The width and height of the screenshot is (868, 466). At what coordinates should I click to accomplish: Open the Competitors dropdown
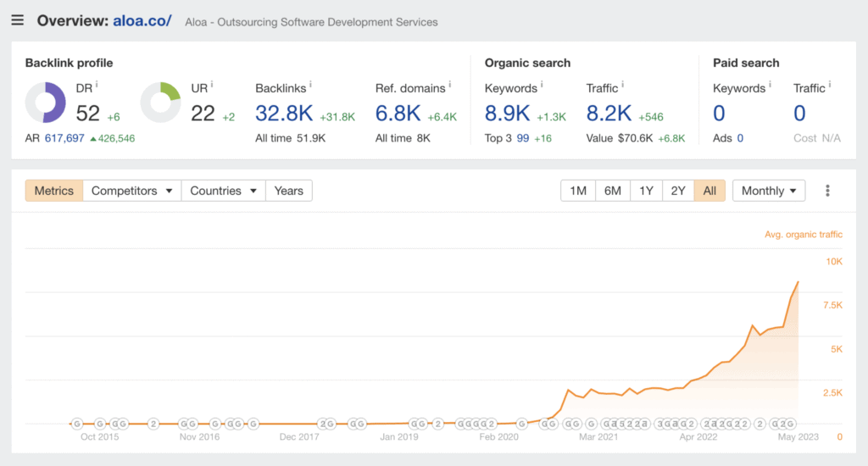(131, 191)
